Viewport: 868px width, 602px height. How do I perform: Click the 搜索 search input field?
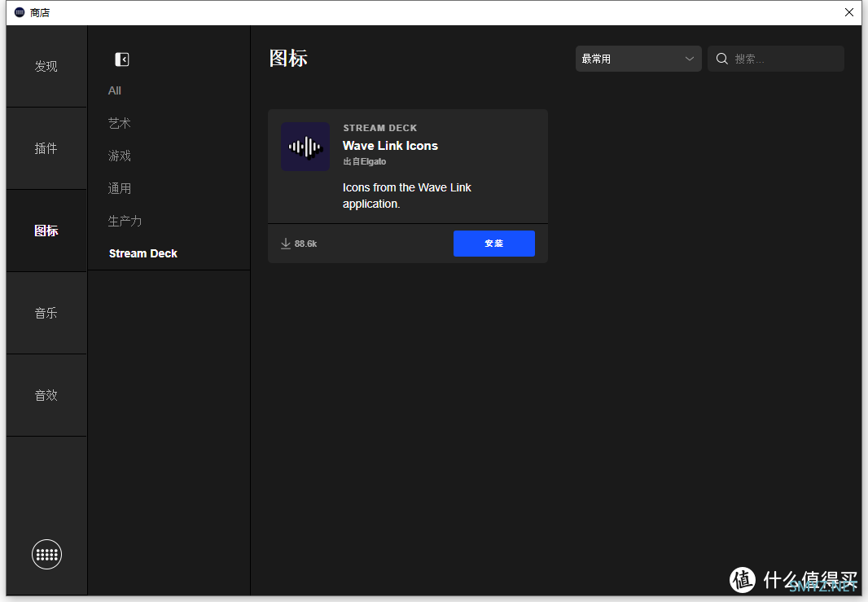pos(775,59)
